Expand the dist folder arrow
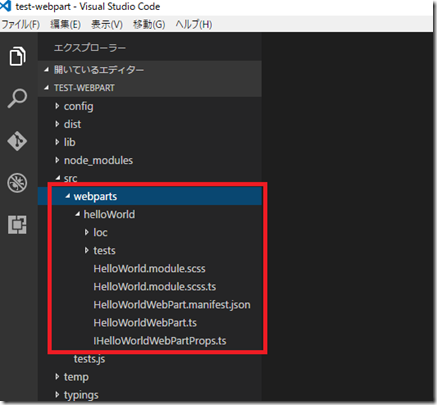 [x=57, y=124]
